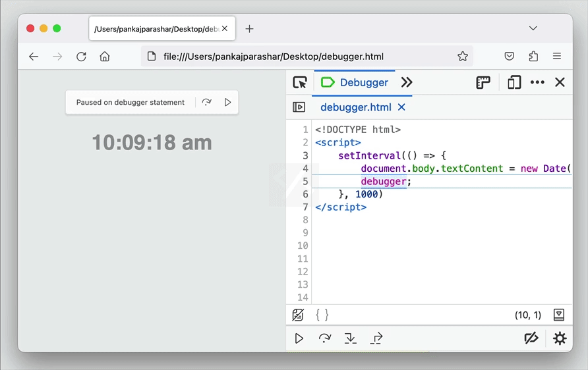This screenshot has height=370, width=588.
Task: Click the browser forward arrow
Action: click(x=57, y=57)
